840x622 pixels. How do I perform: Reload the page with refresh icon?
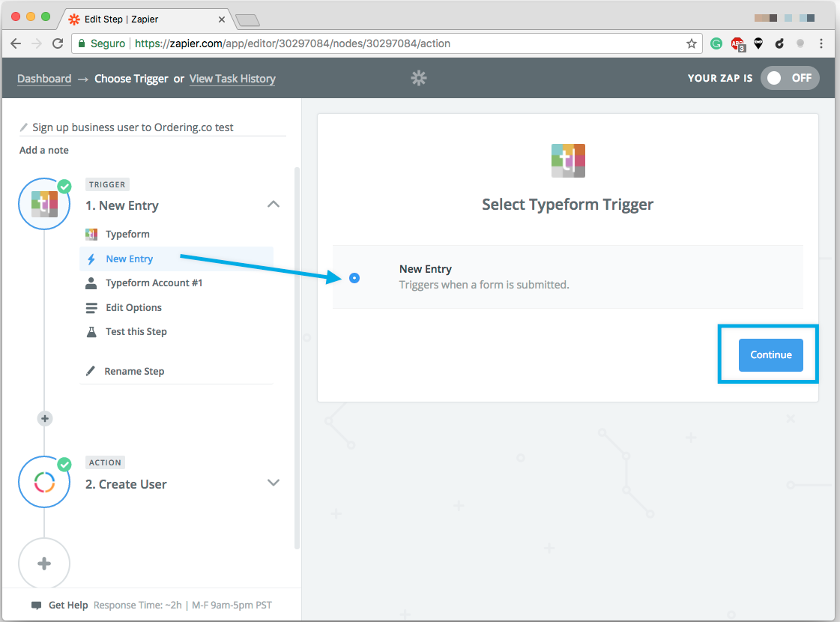pyautogui.click(x=58, y=43)
